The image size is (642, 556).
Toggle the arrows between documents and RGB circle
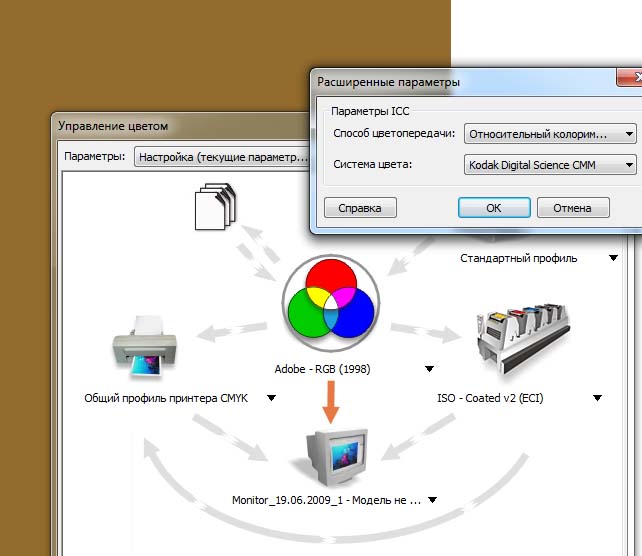tap(259, 253)
